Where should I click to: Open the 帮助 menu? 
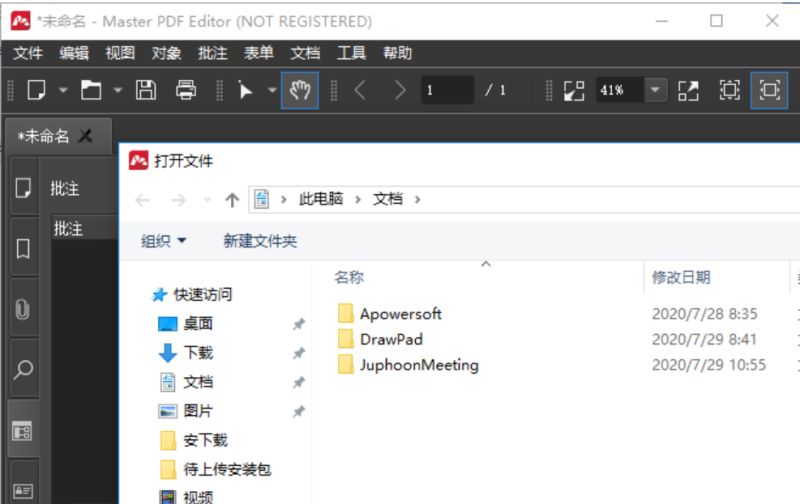tap(397, 53)
